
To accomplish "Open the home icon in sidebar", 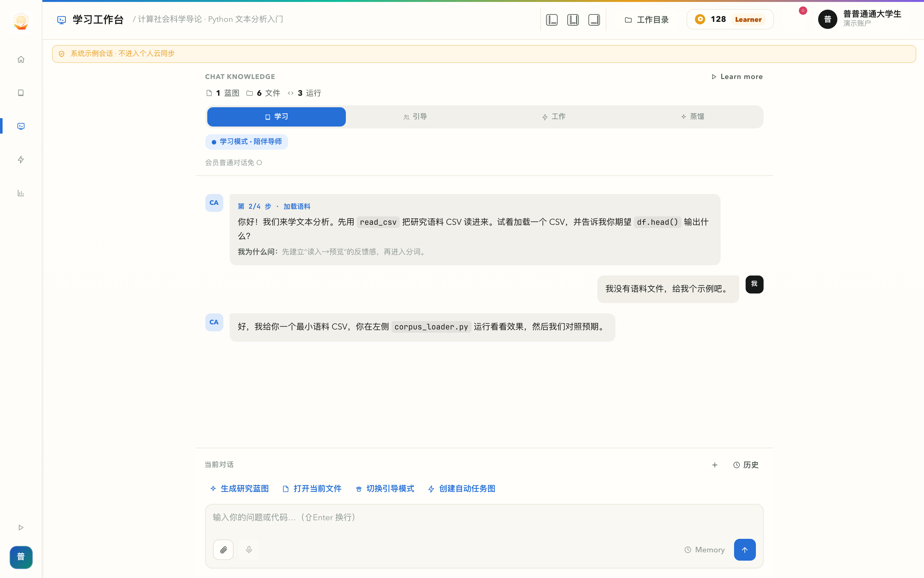I will (21, 59).
